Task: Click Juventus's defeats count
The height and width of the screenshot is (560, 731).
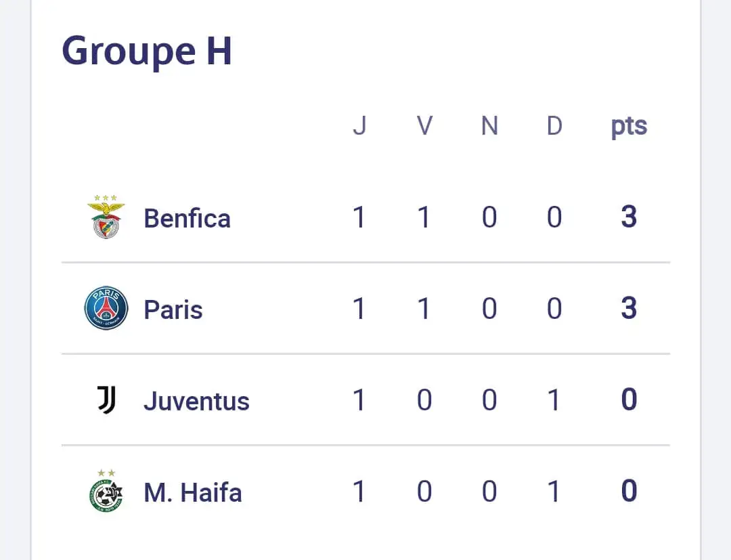Action: pos(554,400)
